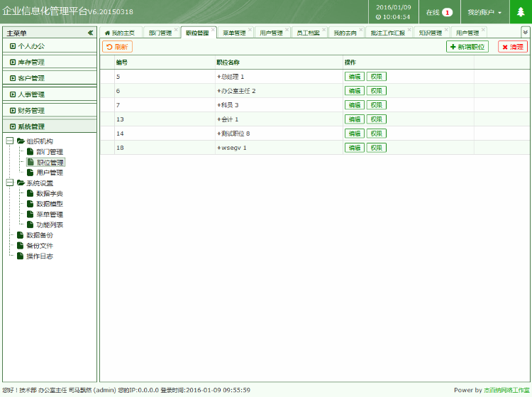Collapse the 主菜单 sidebar with double-arrow icon
532x397 pixels.
click(x=90, y=33)
